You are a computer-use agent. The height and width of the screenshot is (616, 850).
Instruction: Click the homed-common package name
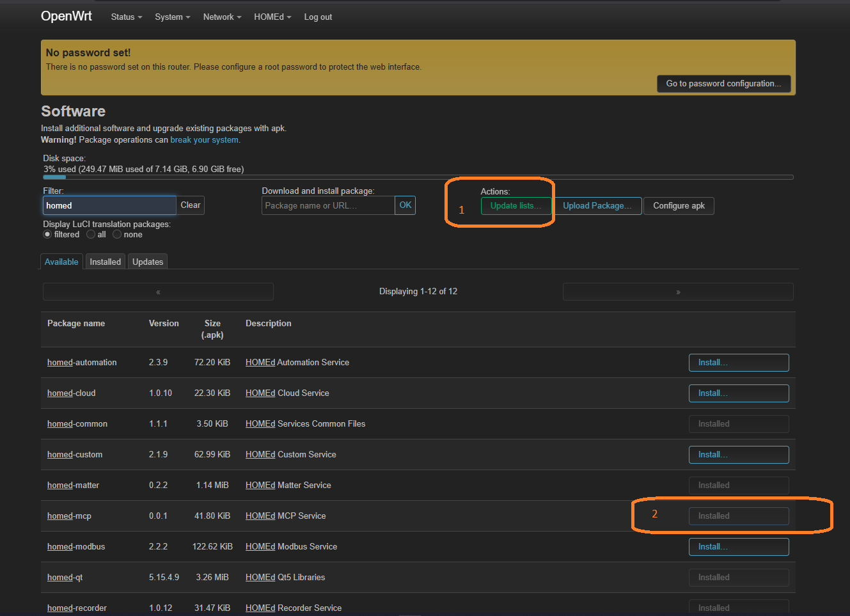pos(77,424)
